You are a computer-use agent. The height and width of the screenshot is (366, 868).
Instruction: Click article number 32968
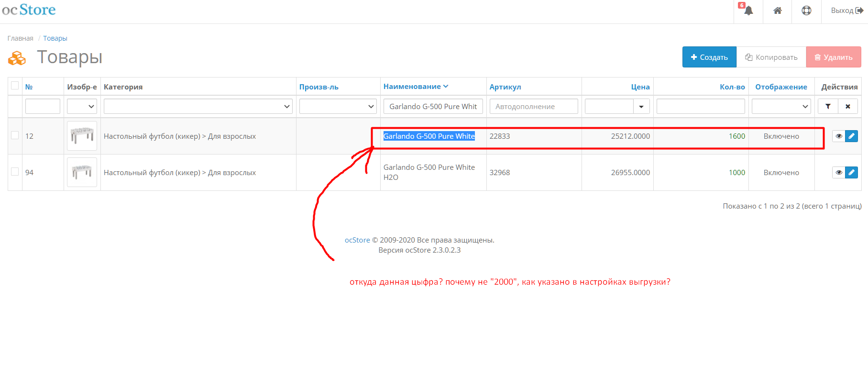(x=500, y=172)
